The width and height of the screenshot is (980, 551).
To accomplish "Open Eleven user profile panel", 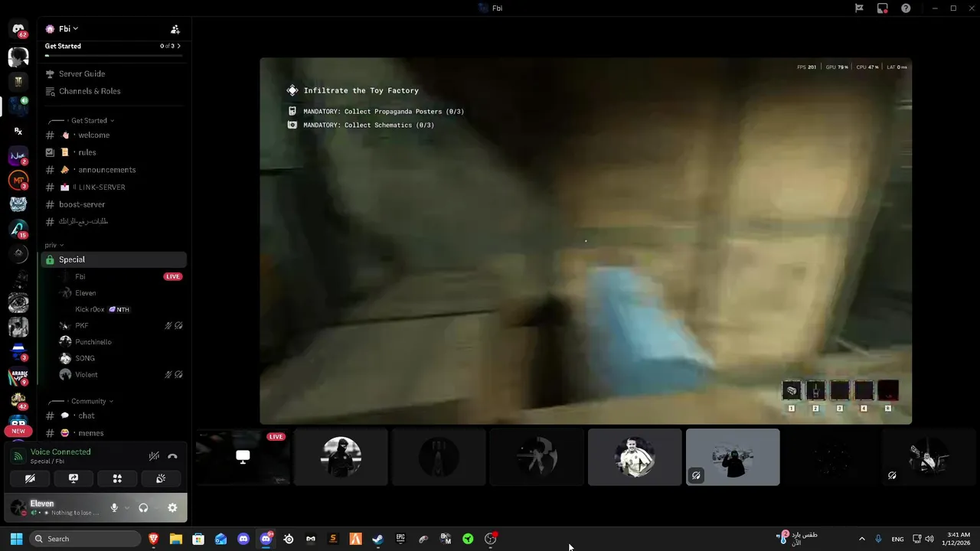I will click(x=57, y=507).
